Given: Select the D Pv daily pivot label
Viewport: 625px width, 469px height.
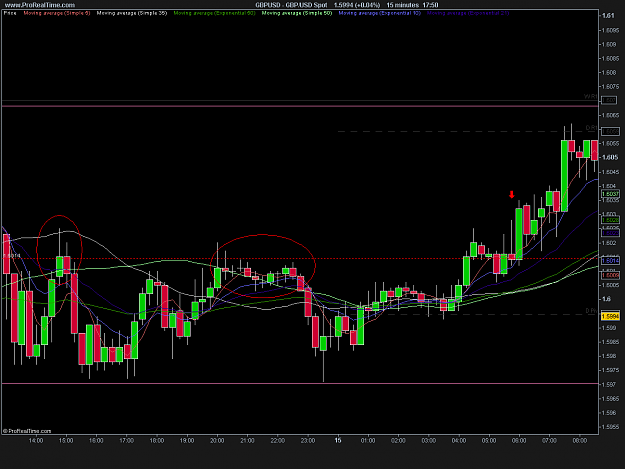Looking at the screenshot, I should pos(591,310).
